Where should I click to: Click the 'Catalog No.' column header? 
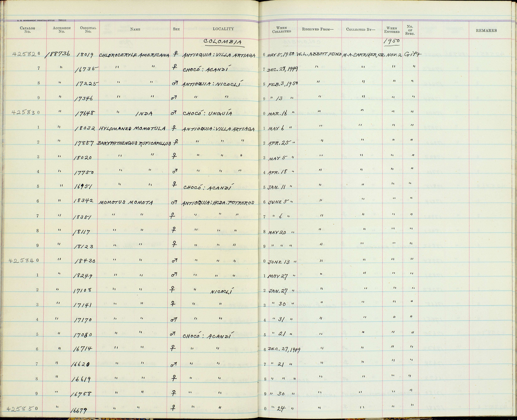(27, 30)
